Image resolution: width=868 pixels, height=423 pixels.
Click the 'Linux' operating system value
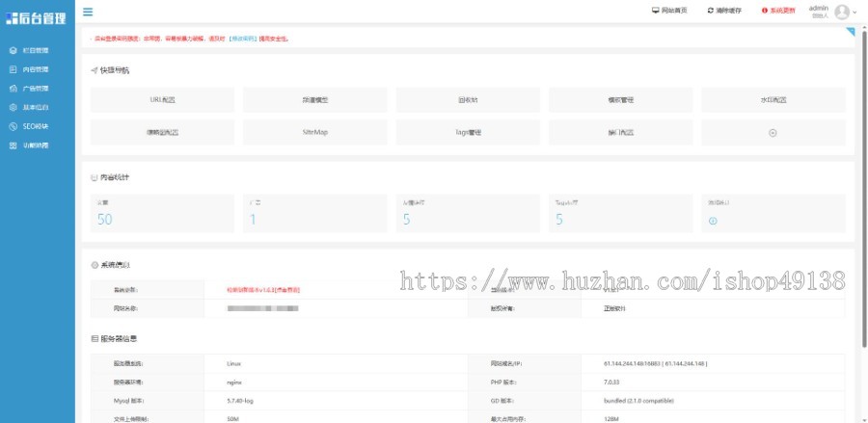(233, 364)
